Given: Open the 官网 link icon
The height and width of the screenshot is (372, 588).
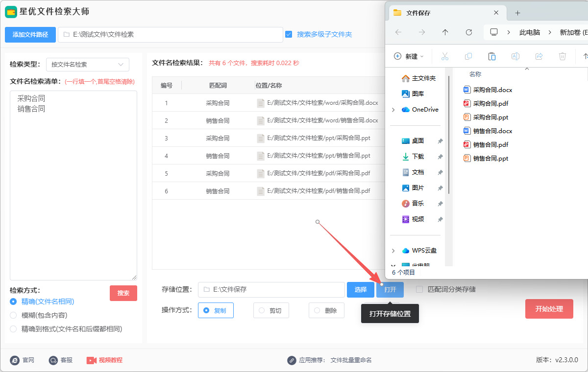Looking at the screenshot, I should tap(15, 360).
